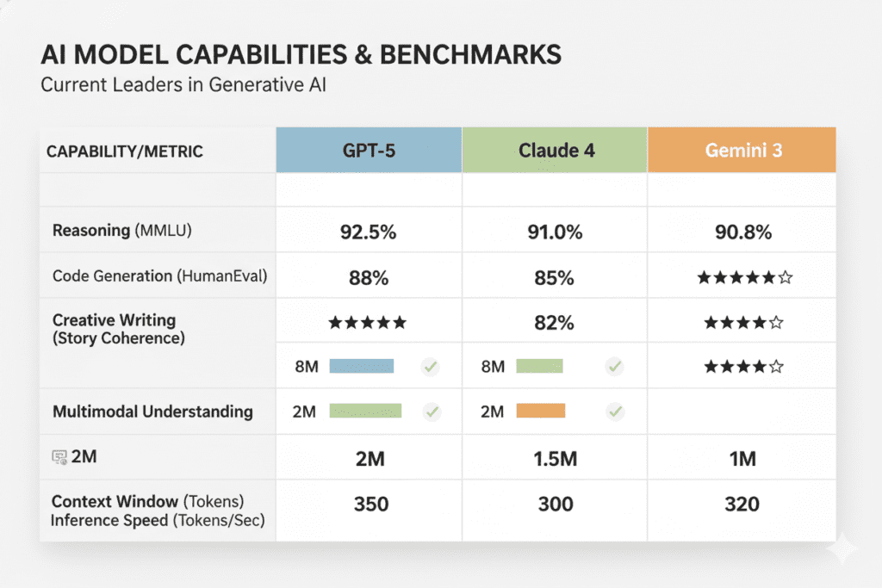Screen dimensions: 882x588
Task: Click the checkmark beside Claude 4's orange 2M bar
Action: click(614, 412)
